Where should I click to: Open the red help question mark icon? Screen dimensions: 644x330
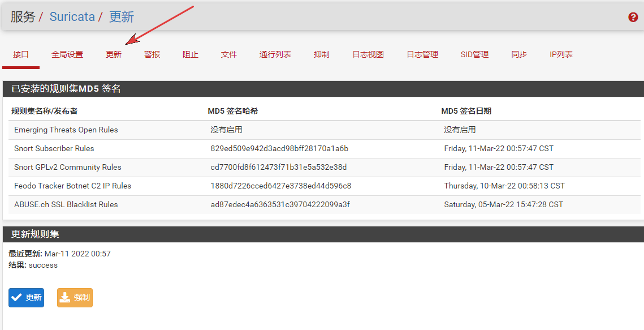coord(633,17)
